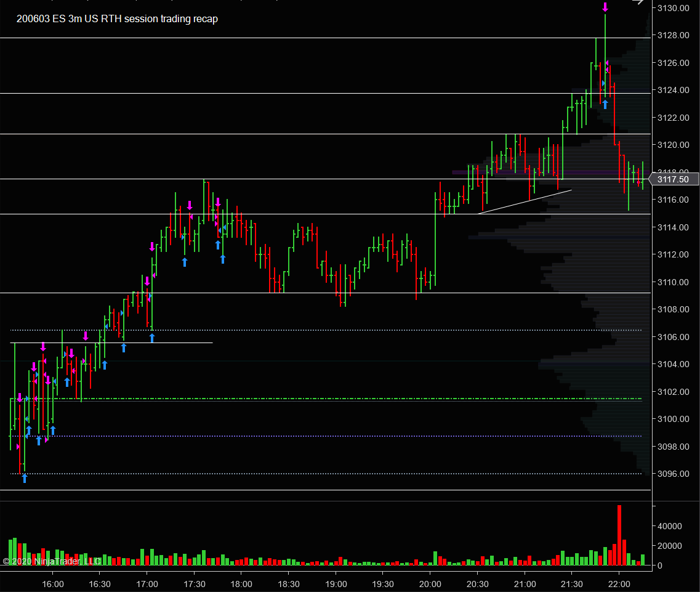700x592 pixels.
Task: Click the 3130.00 price axis label
Action: point(673,8)
